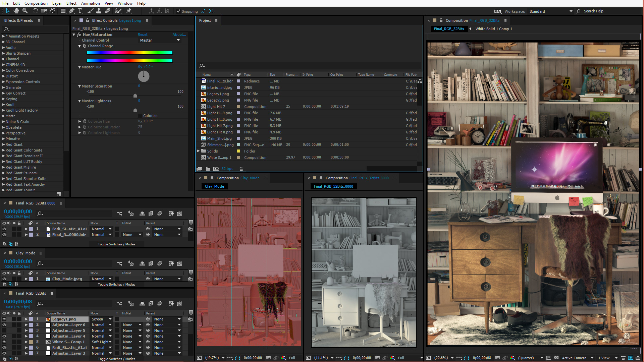Expand the Red Giant Color Suite category

4,150
